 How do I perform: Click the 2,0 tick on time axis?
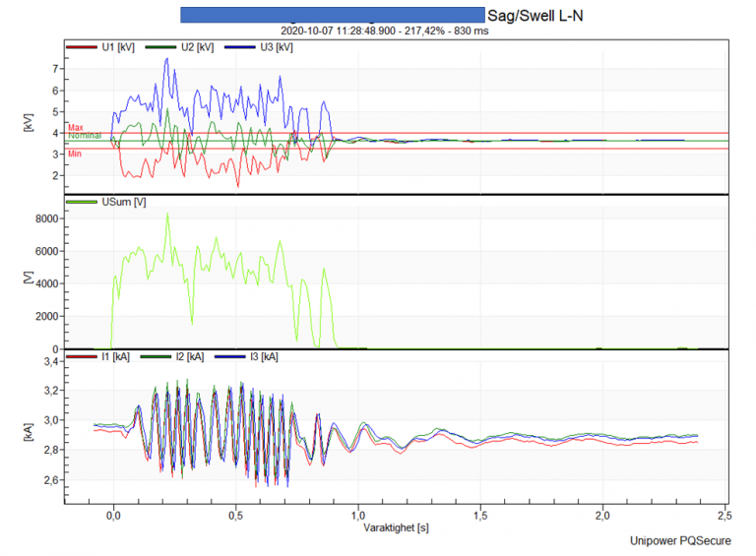pyautogui.click(x=602, y=516)
